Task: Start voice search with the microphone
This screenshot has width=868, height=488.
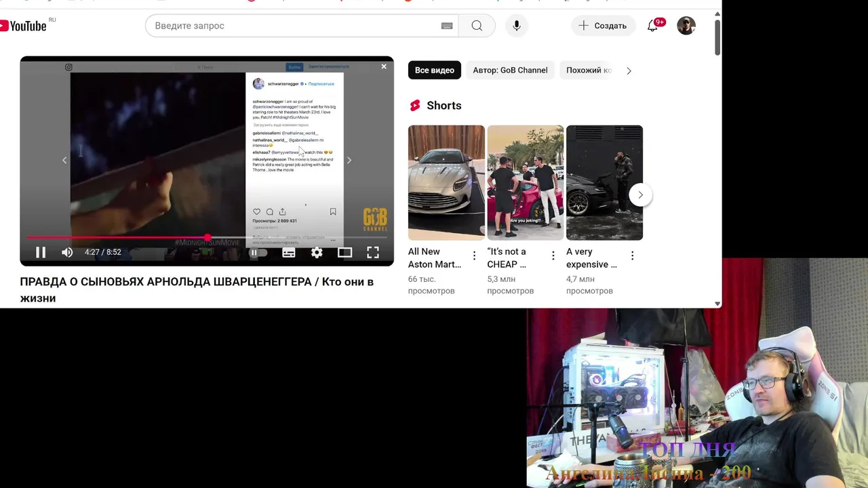Action: point(517,26)
